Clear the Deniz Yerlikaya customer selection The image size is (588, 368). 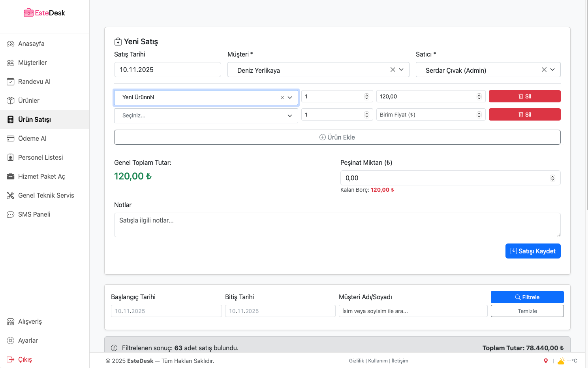393,70
